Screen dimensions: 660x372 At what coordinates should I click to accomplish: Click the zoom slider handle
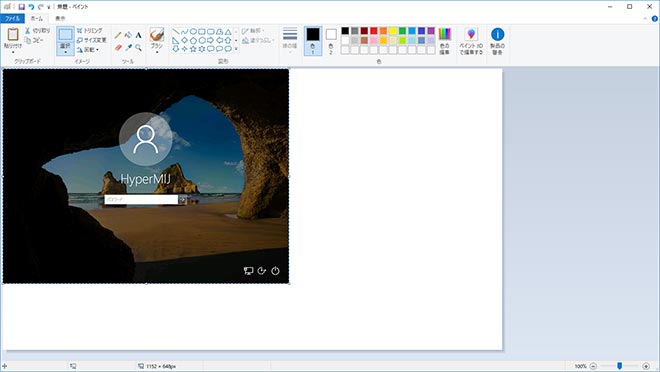point(620,366)
